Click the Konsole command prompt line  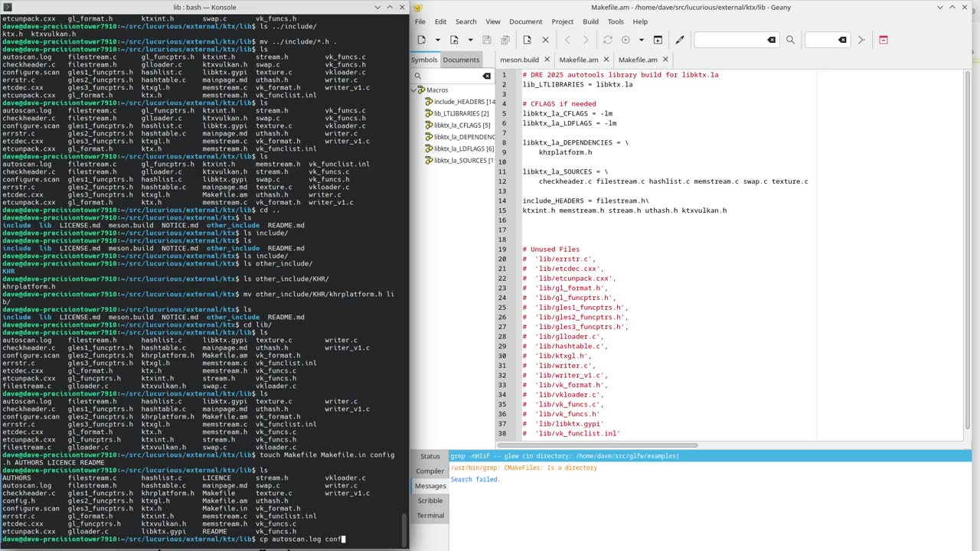[173, 539]
